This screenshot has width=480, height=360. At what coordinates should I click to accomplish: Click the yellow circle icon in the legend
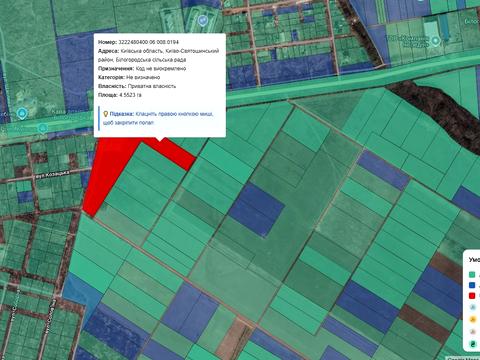(x=472, y=319)
